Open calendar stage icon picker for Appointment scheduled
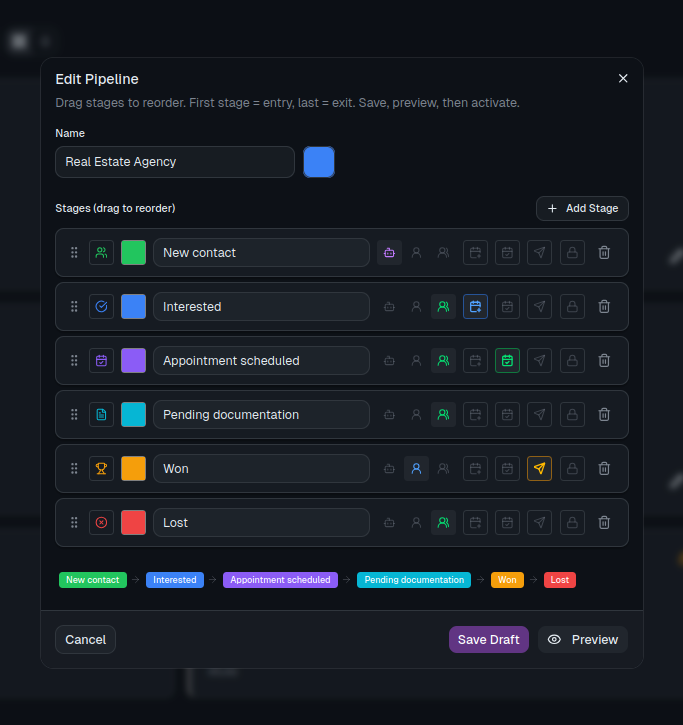 [101, 361]
